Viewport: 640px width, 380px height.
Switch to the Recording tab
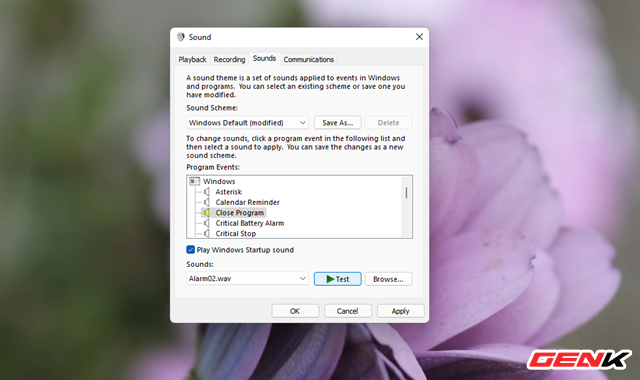(229, 60)
